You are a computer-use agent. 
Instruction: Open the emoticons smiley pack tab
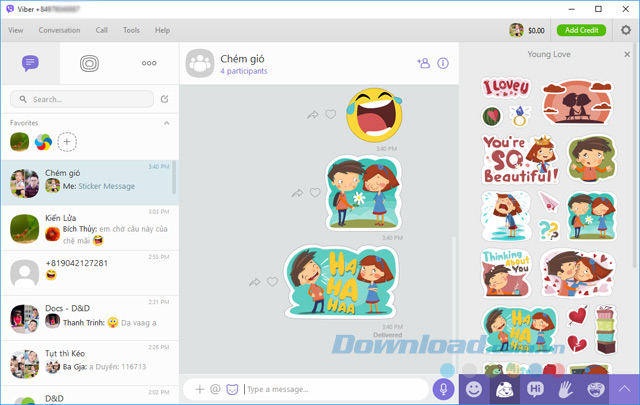pyautogui.click(x=474, y=389)
